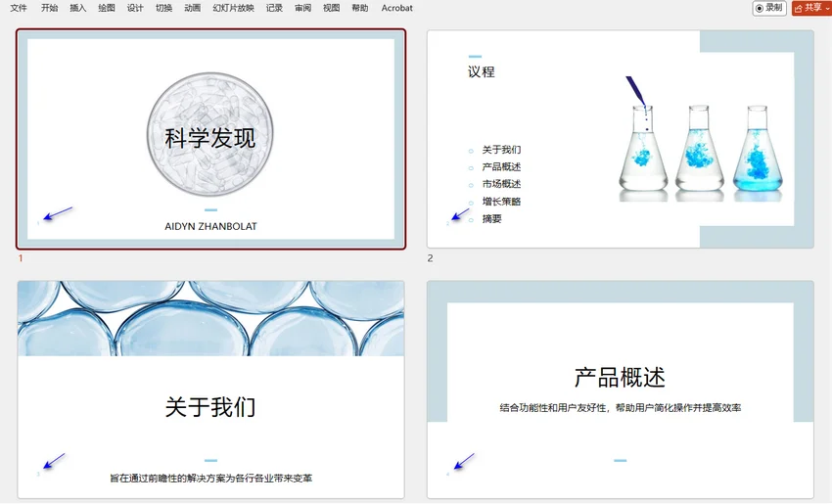
Task: Open the 记录 ribbon tab
Action: pos(274,8)
